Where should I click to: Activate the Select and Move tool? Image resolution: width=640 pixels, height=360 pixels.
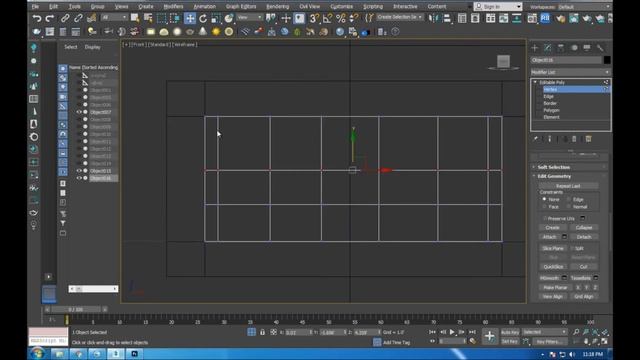[x=190, y=18]
